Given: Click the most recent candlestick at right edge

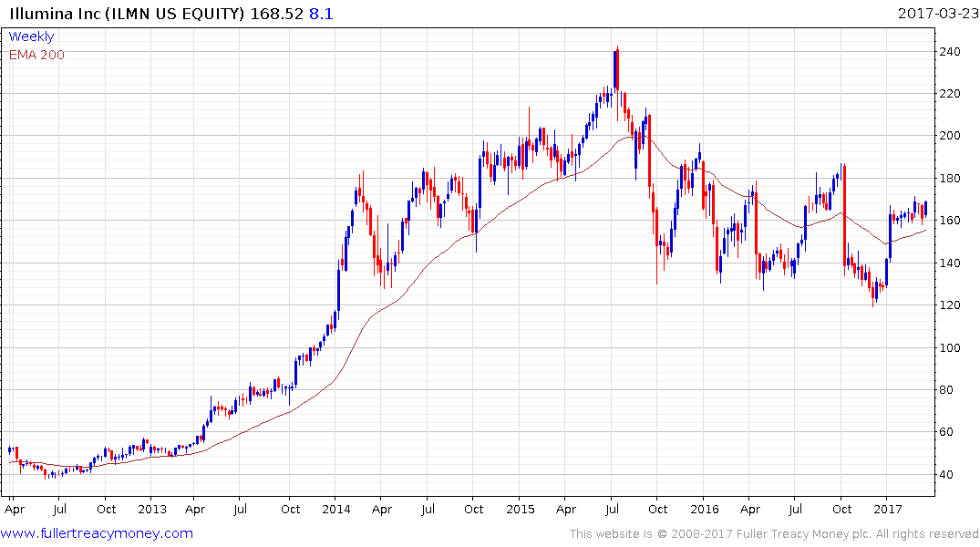Looking at the screenshot, I should pos(925,210).
